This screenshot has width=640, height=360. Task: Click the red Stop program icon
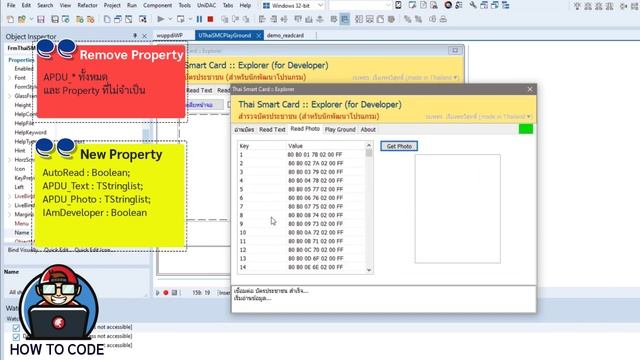[210, 19]
